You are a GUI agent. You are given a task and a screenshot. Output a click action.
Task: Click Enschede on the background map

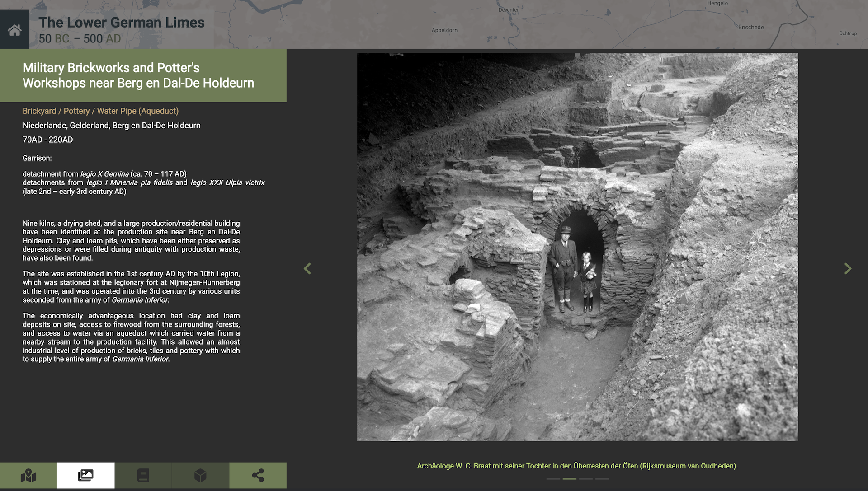(x=751, y=27)
